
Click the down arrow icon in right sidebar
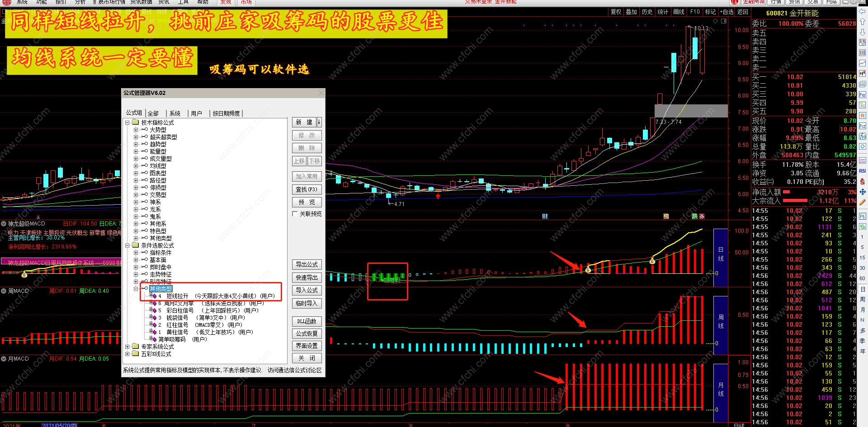coord(862,33)
